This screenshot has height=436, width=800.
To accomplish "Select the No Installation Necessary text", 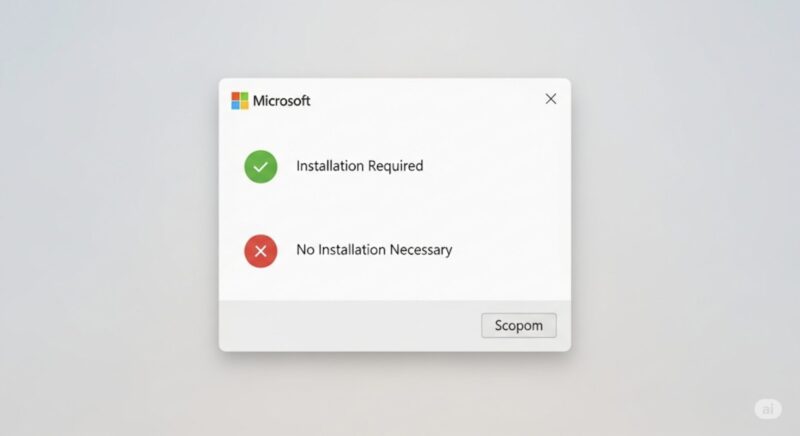I will point(374,250).
